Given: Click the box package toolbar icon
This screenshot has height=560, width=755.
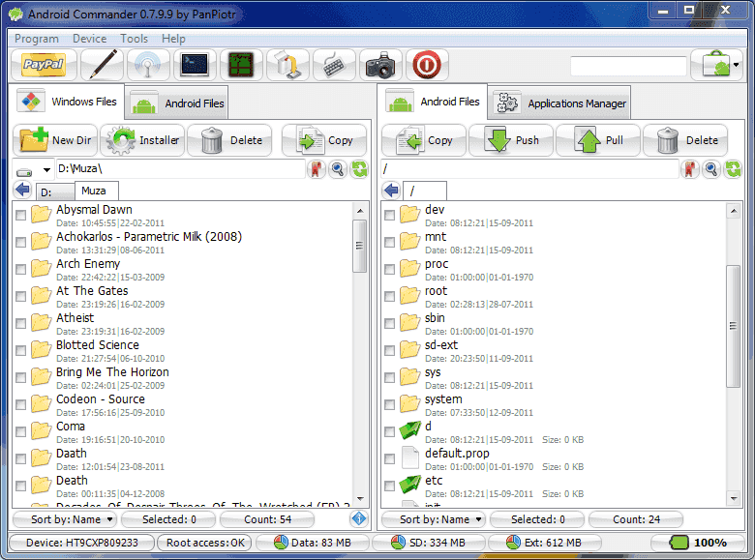Looking at the screenshot, I should [x=287, y=65].
